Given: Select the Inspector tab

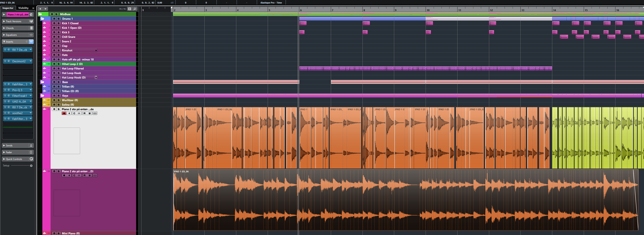Looking at the screenshot, I should coord(8,8).
